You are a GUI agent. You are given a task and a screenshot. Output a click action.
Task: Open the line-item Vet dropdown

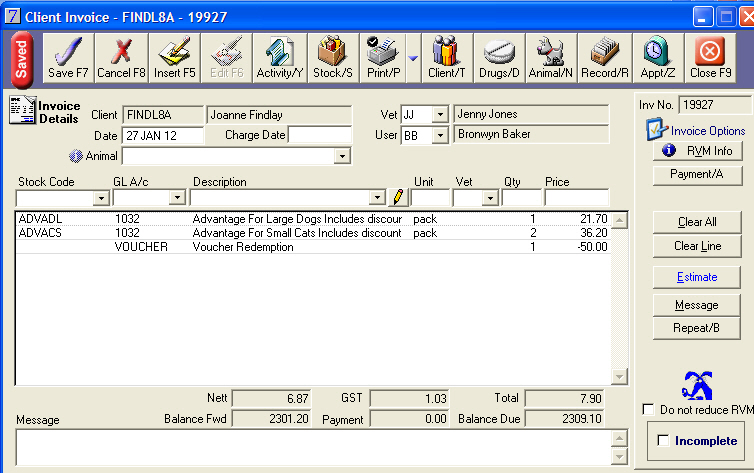pos(490,198)
